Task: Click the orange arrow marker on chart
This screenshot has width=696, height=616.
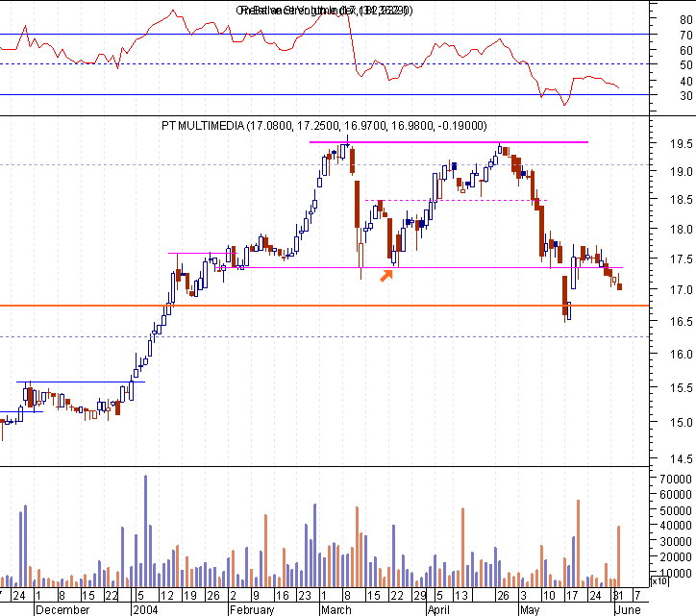Action: coord(386,276)
